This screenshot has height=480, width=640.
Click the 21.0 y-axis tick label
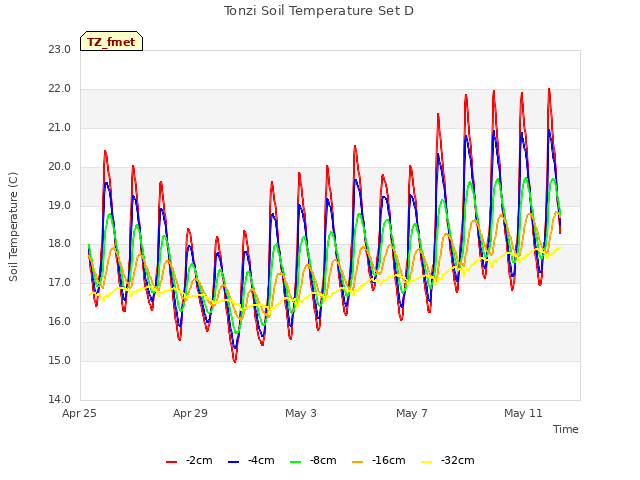(x=60, y=128)
